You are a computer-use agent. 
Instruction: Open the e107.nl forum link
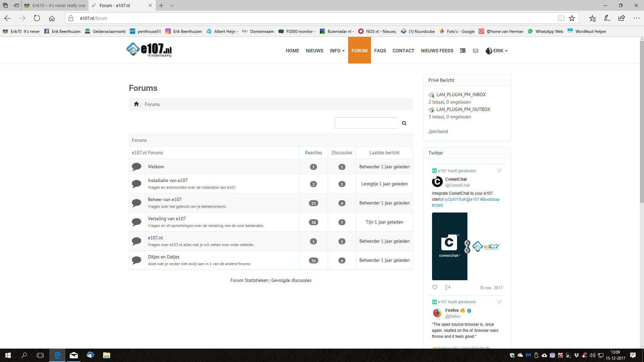pyautogui.click(x=155, y=238)
